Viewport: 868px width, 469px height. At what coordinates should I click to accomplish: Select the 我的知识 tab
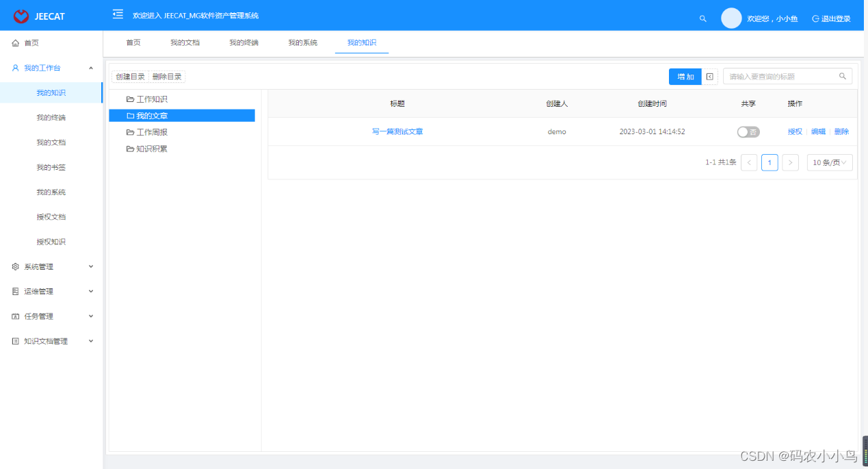(x=361, y=42)
